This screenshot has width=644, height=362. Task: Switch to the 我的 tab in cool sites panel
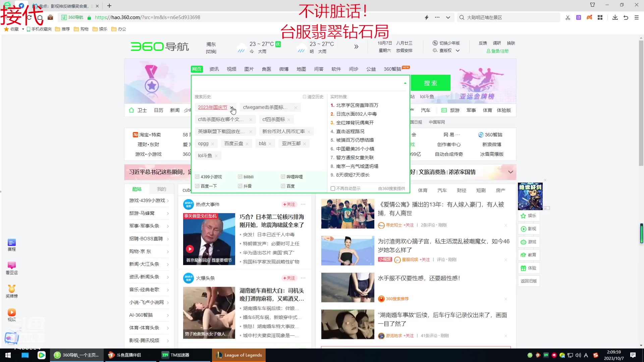162,189
